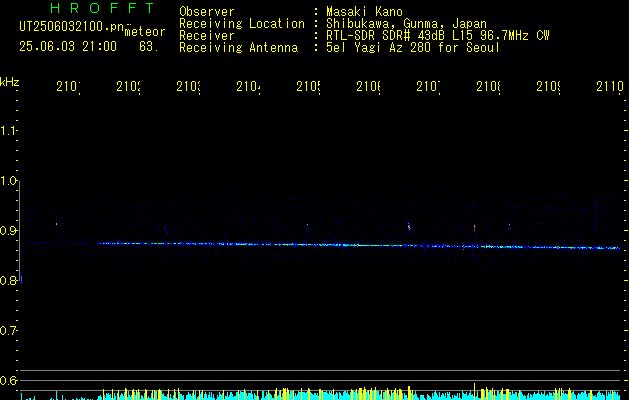Viewport: 629px width, 400px height.
Task: Click the 2108 time axis label
Action: 489,86
